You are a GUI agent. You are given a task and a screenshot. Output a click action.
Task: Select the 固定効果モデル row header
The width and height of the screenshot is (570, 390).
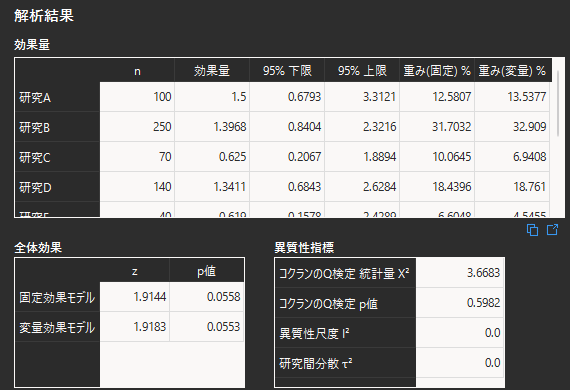pyautogui.click(x=57, y=297)
